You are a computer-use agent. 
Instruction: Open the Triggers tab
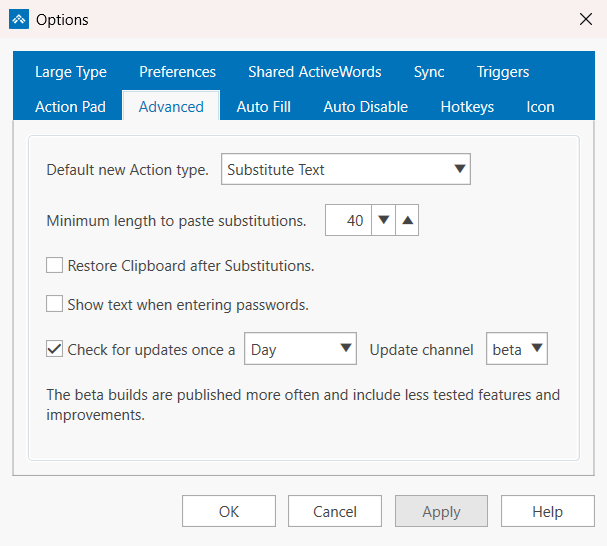[x=502, y=72]
